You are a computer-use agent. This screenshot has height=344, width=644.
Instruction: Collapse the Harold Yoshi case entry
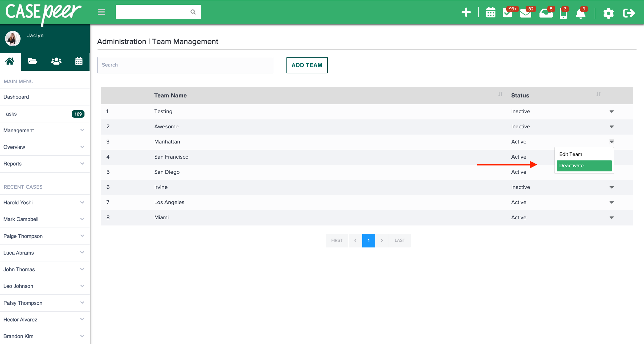82,202
